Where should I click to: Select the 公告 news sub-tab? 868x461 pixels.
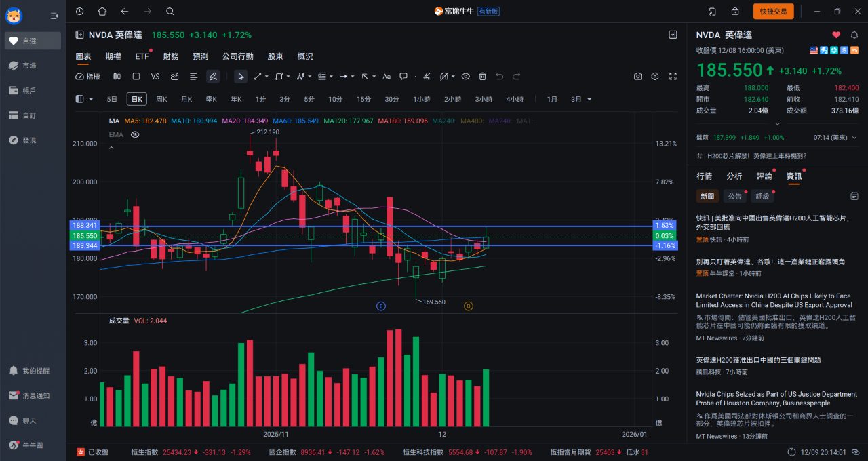click(735, 196)
